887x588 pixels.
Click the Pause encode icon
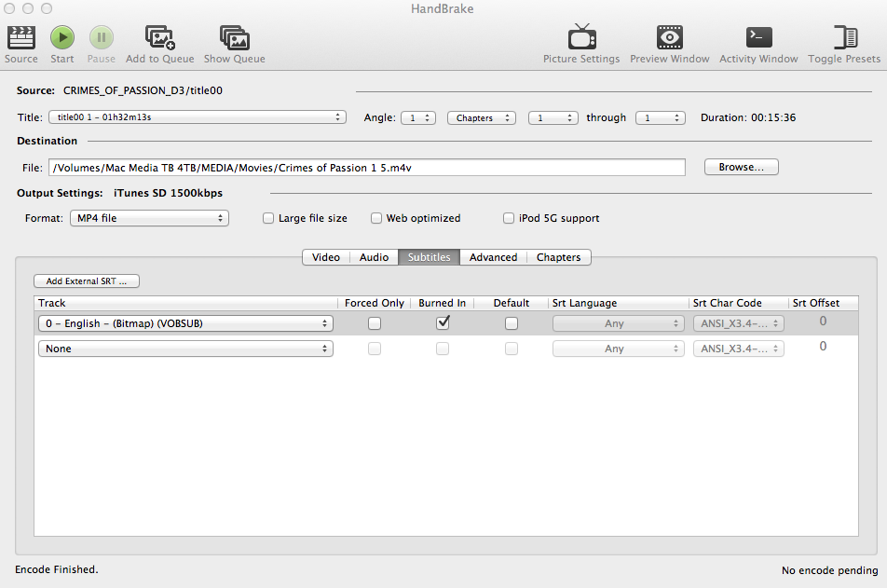click(x=102, y=38)
